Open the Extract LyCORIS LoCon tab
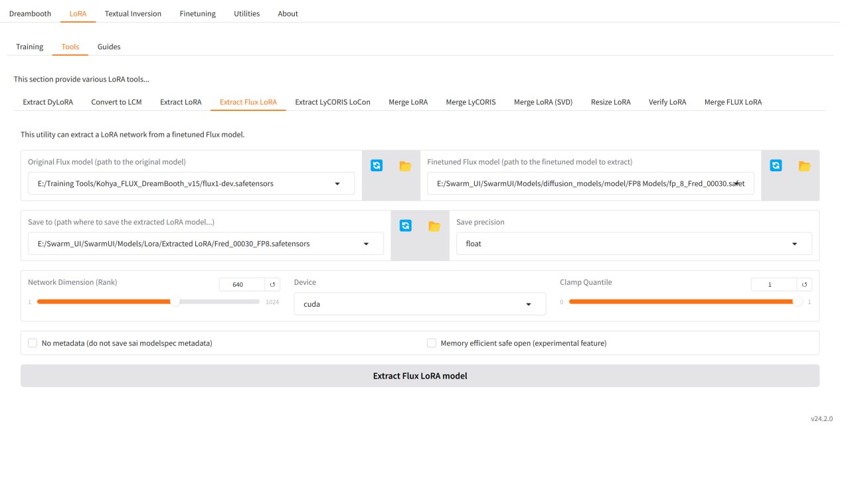This screenshot has width=850, height=504. [333, 102]
